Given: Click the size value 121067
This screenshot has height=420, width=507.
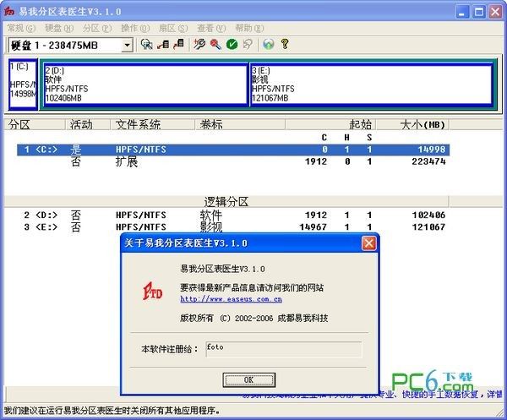Looking at the screenshot, I should pos(428,227).
